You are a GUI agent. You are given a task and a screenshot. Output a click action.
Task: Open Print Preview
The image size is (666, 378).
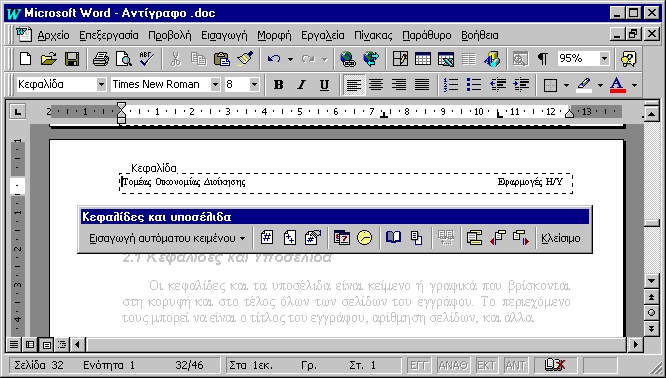(124, 59)
